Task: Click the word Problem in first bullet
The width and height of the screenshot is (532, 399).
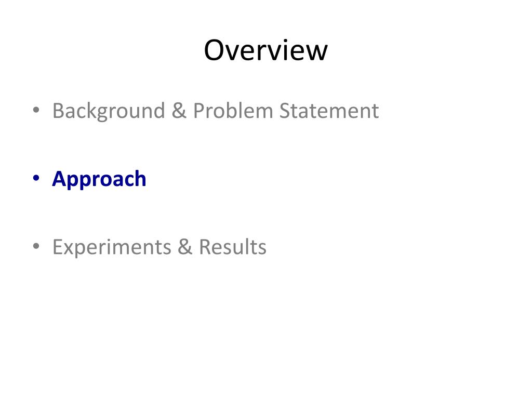Action: 233,111
